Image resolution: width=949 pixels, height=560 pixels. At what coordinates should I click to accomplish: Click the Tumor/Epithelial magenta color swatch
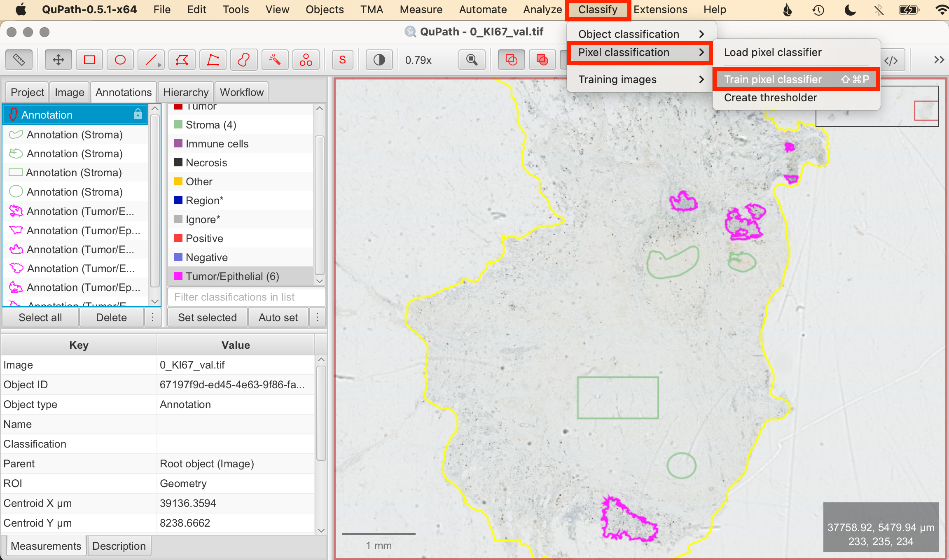tap(178, 276)
